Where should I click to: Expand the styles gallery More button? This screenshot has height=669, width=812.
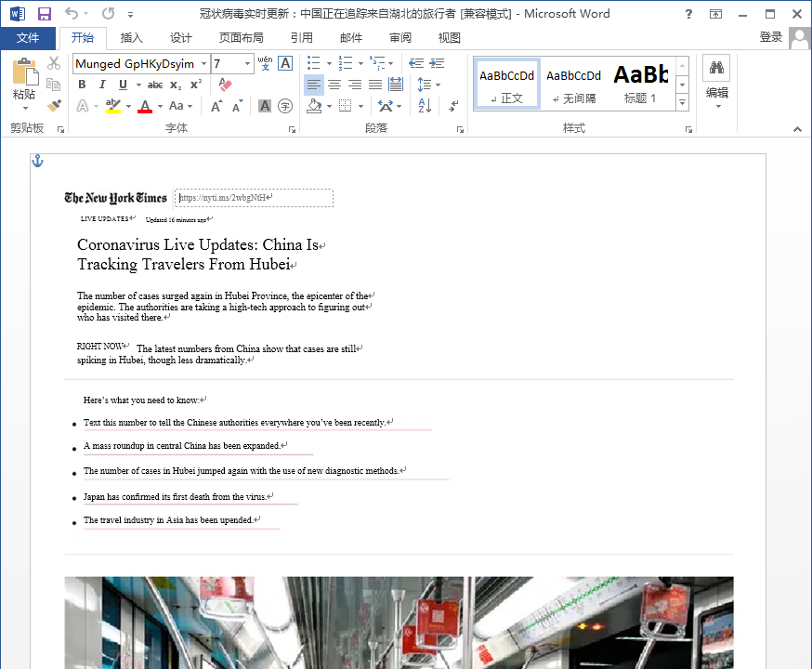(x=683, y=102)
